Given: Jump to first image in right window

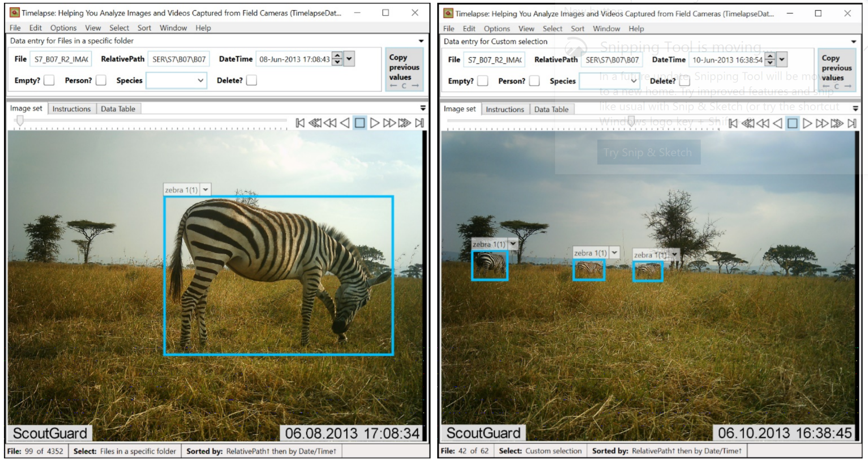Looking at the screenshot, I should [733, 124].
